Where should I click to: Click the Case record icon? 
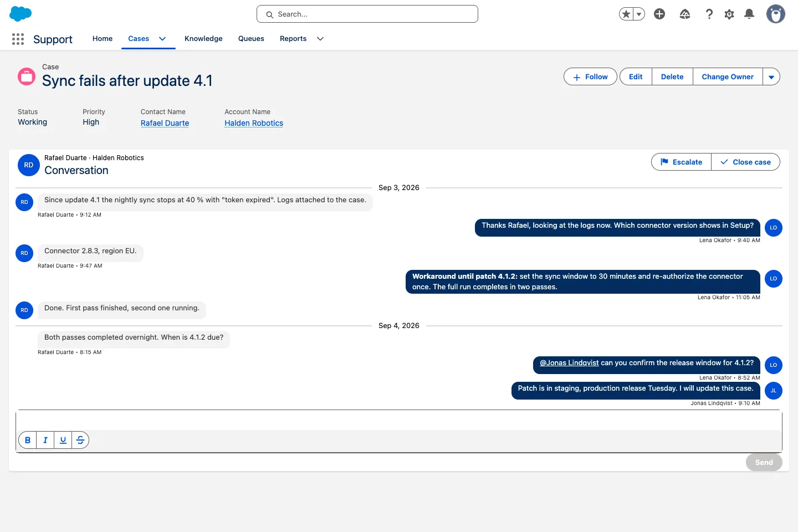pos(27,76)
